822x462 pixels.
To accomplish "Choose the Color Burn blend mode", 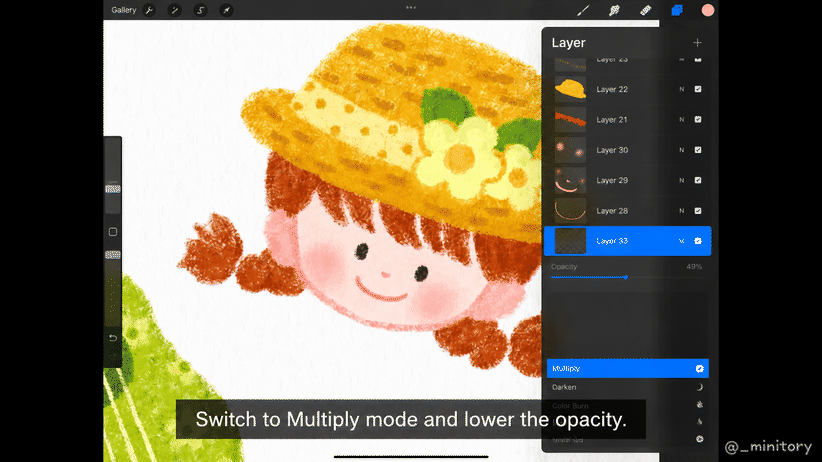I will pos(628,406).
